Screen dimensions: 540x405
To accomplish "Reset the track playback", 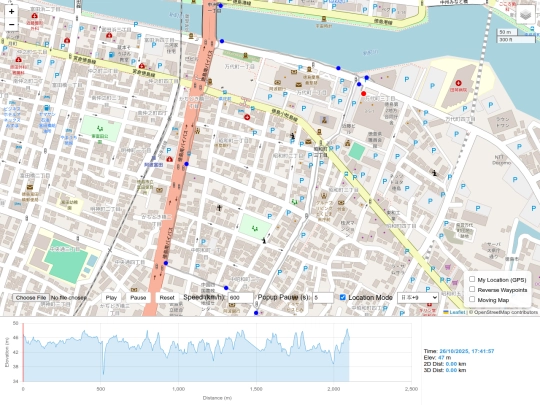I will coord(167,298).
